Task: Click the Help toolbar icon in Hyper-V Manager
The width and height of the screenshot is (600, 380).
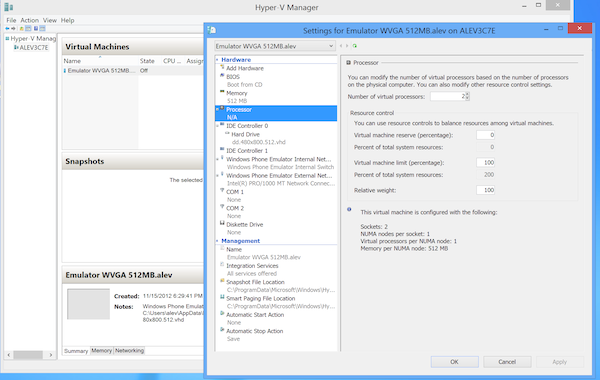Action: (x=36, y=29)
